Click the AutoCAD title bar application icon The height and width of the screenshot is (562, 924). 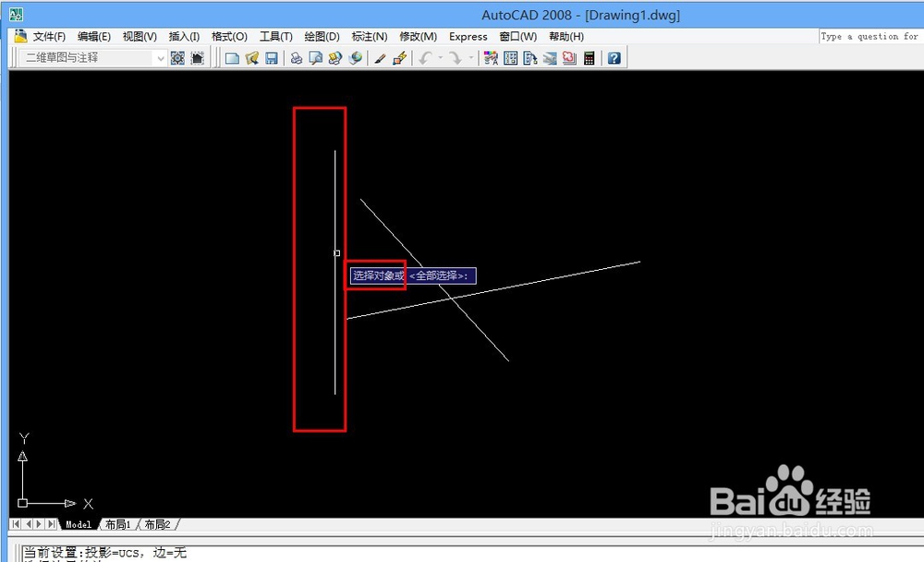pyautogui.click(x=17, y=15)
